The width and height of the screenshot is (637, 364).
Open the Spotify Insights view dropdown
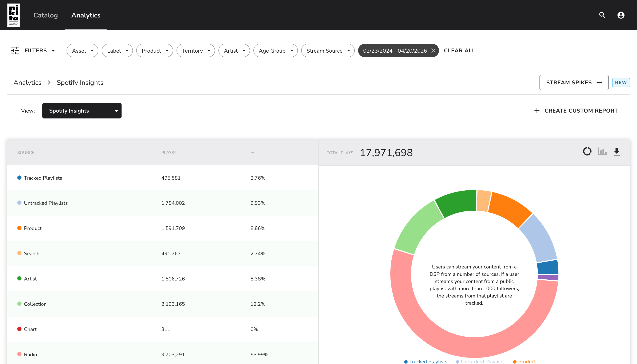coord(82,111)
